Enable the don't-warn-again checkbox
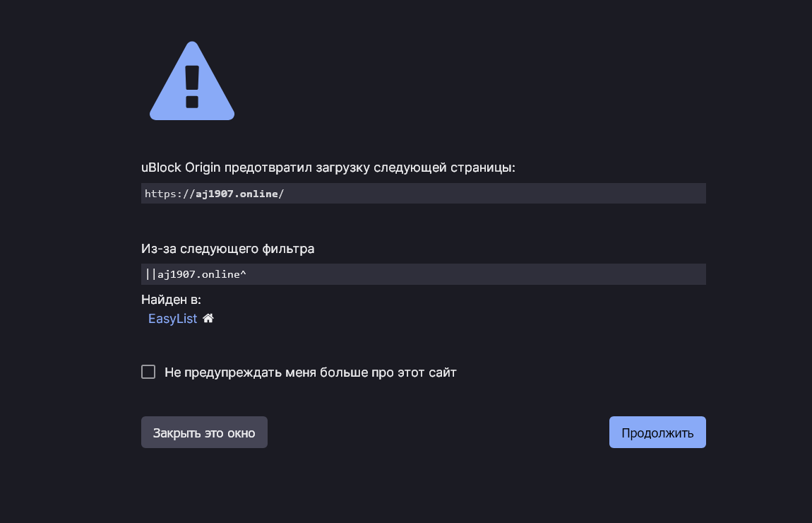Viewport: 812px width, 523px height. pyautogui.click(x=148, y=372)
